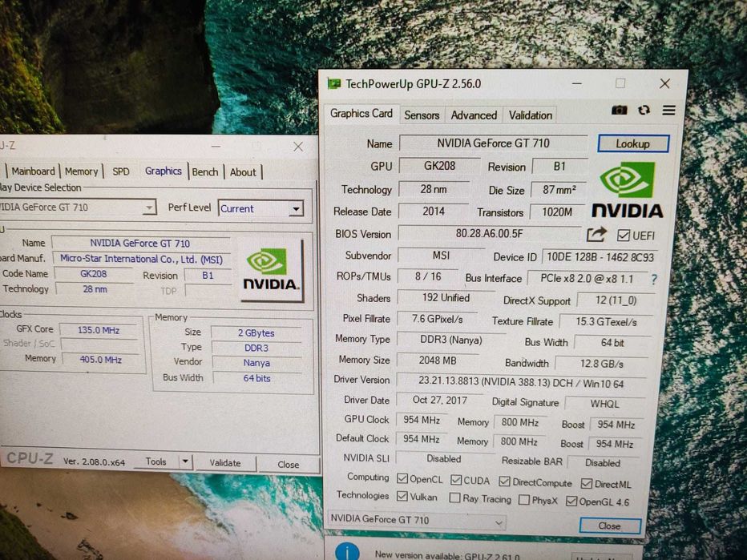The width and height of the screenshot is (747, 560).
Task: Toggle the OpenCL checkbox
Action: coord(402,478)
